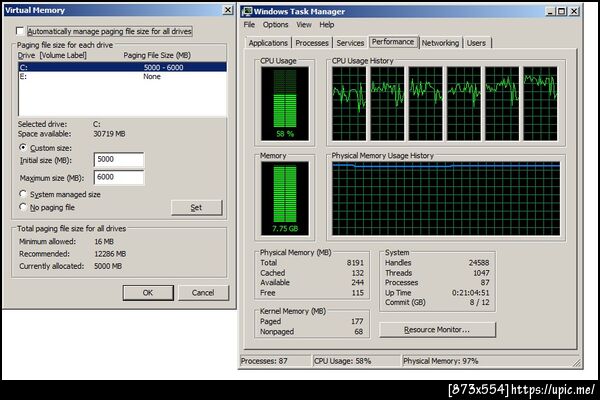Screen dimensions: 600x400
Task: Choose System managed size option
Action: [x=23, y=194]
